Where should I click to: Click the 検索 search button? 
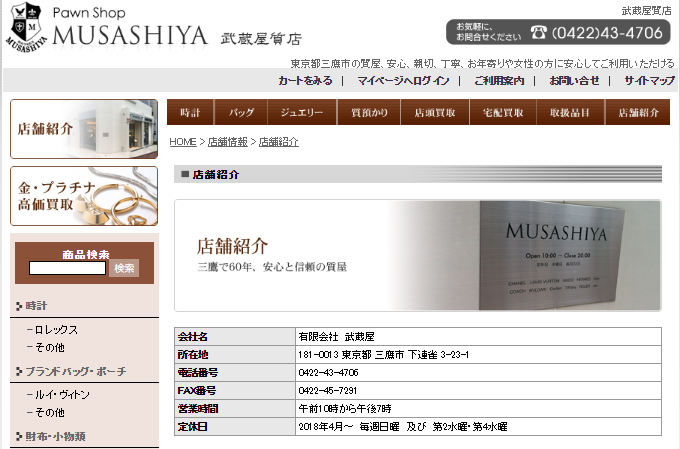[x=124, y=269]
